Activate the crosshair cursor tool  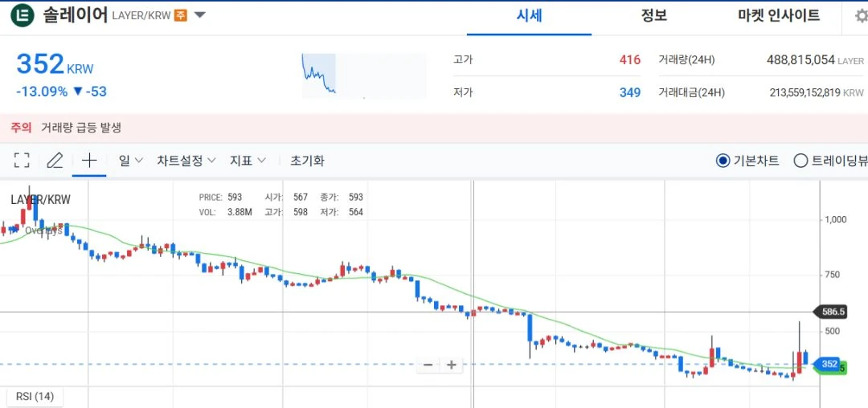coord(89,161)
